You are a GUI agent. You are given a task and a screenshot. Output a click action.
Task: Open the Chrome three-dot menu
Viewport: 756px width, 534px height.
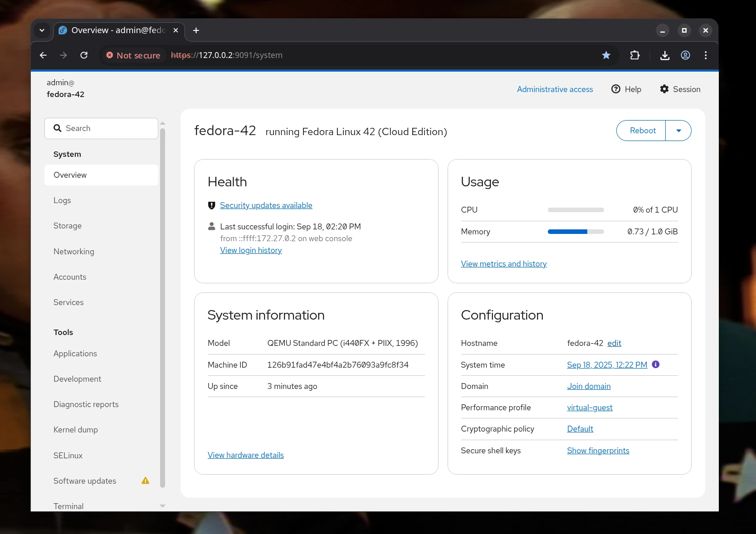[705, 55]
